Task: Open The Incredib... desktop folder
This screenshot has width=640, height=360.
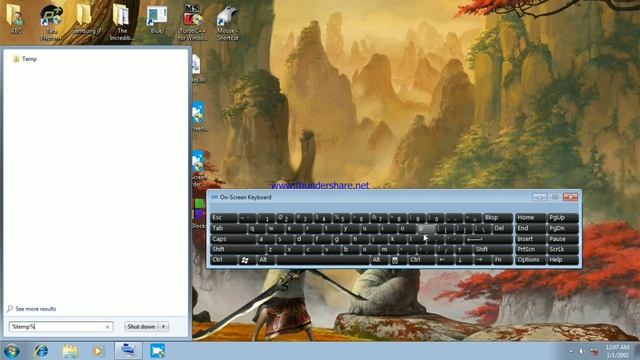Action: [122, 21]
